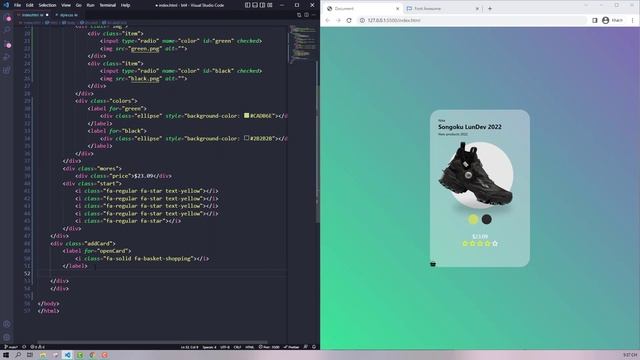Open Selection menu in VS Code
The height and width of the screenshot is (360, 640).
(x=47, y=5)
